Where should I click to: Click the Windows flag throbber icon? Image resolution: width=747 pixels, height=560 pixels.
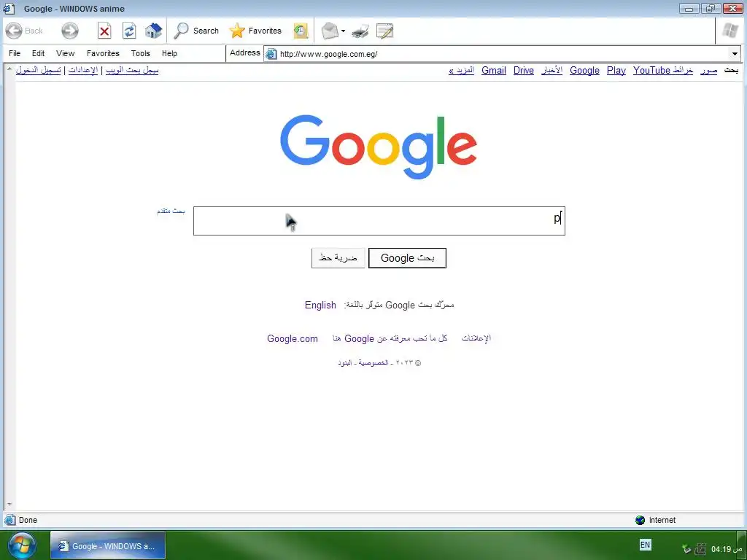pos(729,31)
